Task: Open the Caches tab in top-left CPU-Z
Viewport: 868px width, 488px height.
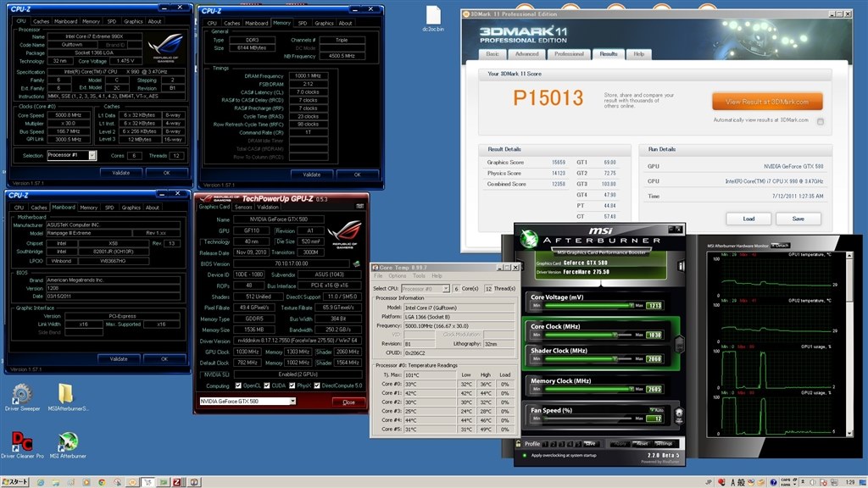Action: (41, 21)
